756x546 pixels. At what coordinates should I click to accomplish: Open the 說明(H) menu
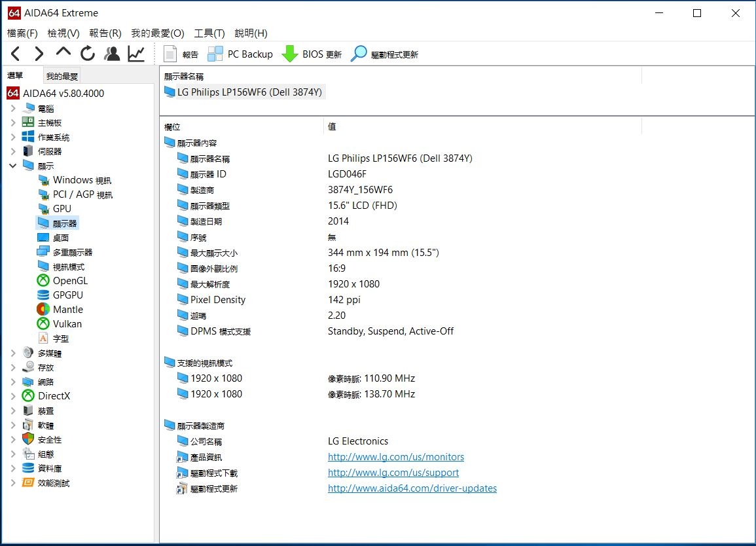pyautogui.click(x=251, y=33)
